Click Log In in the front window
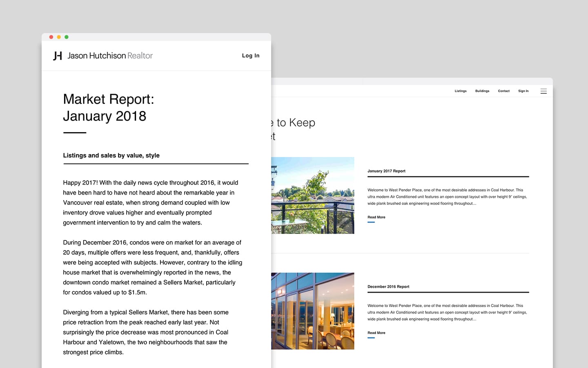Image resolution: width=588 pixels, height=368 pixels. (251, 56)
